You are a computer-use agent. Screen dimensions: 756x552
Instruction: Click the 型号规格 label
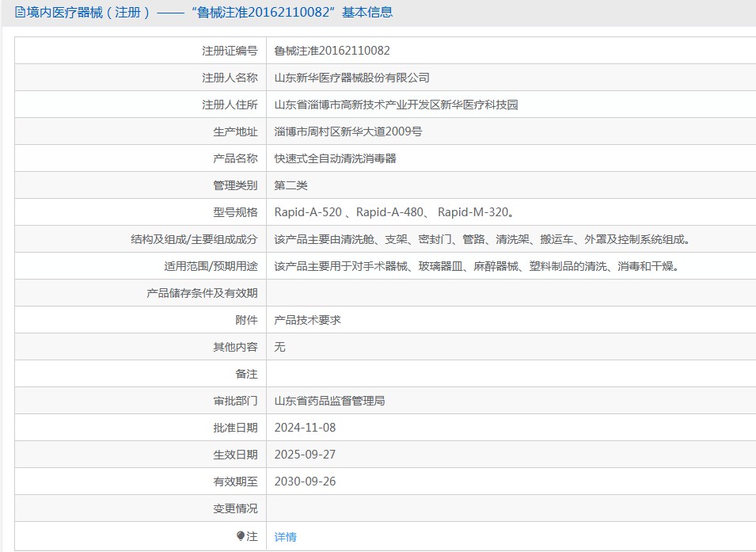click(x=235, y=212)
